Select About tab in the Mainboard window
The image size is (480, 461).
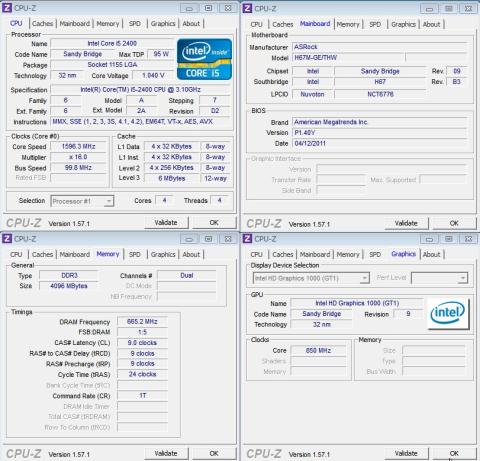(431, 24)
